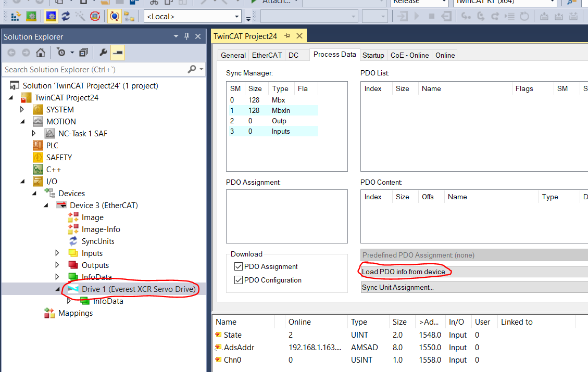Switch to the CoE - Online tab
Image resolution: width=588 pixels, height=372 pixels.
point(409,55)
